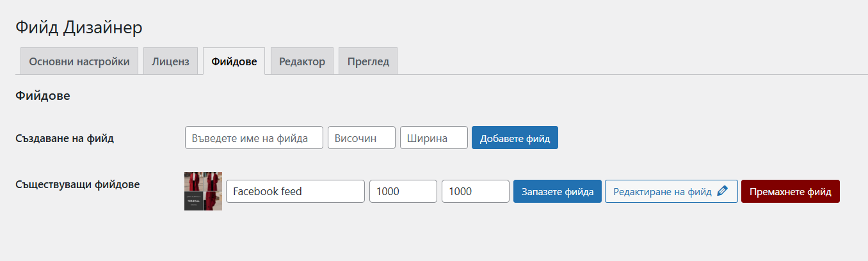Focus the 'Въведете име на фийда' name field
The image size is (868, 261).
point(253,138)
